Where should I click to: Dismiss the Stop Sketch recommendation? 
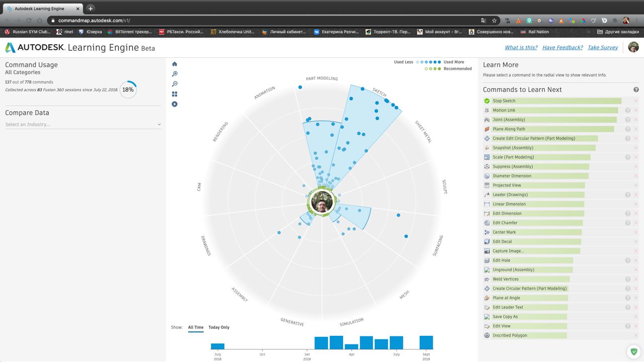(x=636, y=101)
